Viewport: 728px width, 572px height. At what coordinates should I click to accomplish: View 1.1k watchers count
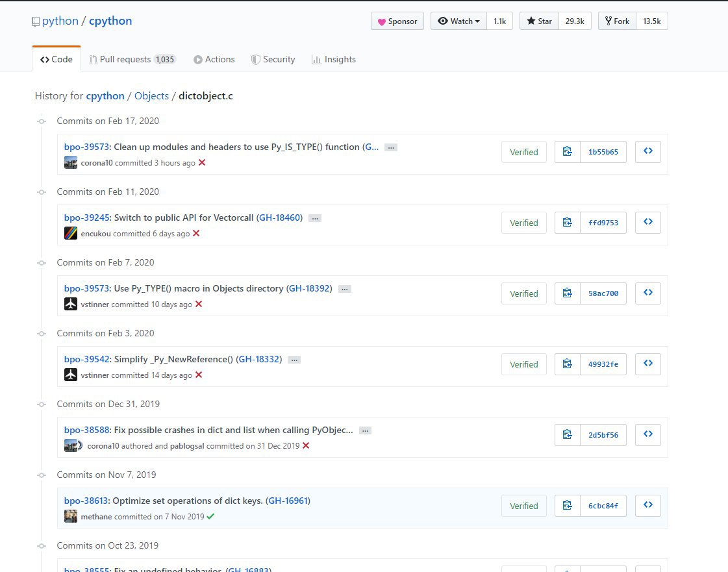click(499, 21)
